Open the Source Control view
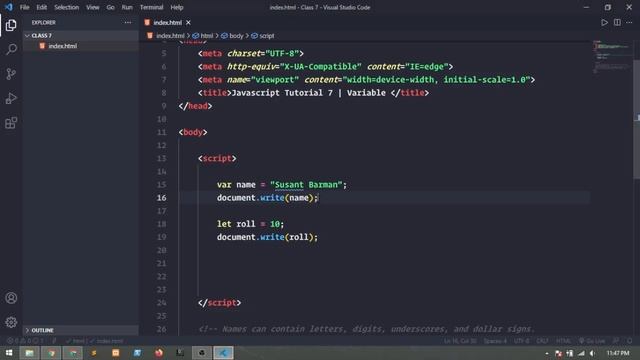Image resolution: width=640 pixels, height=360 pixels. tap(11, 74)
